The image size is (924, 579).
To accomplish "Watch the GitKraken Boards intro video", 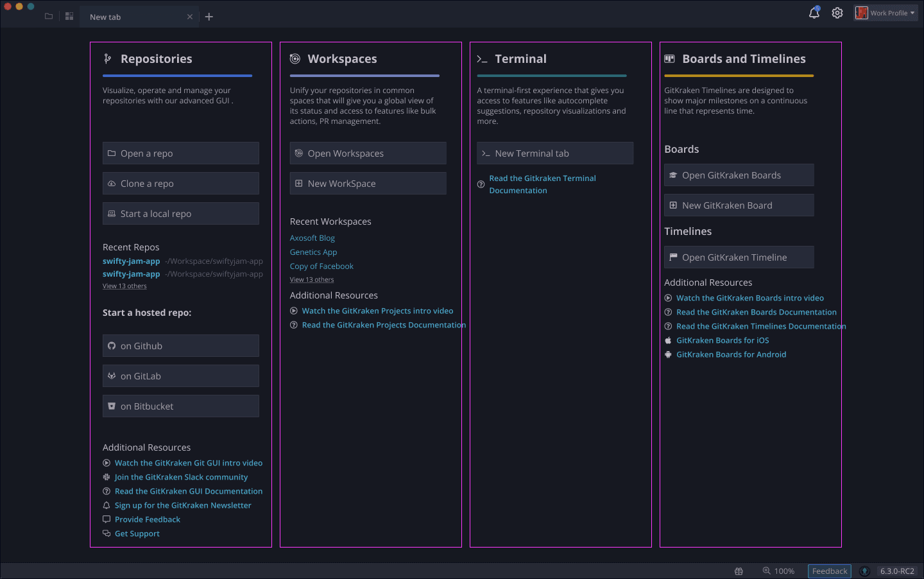I will pos(750,298).
